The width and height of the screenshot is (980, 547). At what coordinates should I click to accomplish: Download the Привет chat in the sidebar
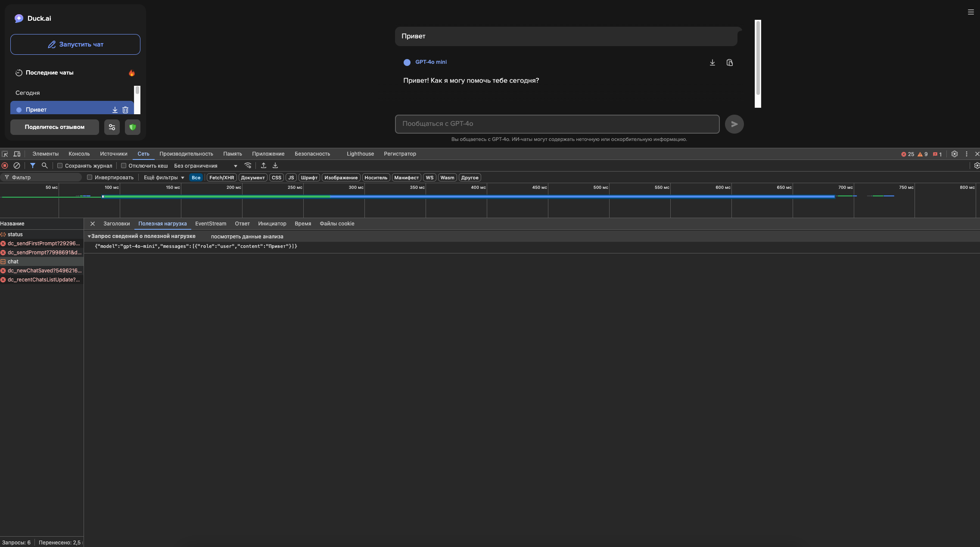[x=115, y=110]
